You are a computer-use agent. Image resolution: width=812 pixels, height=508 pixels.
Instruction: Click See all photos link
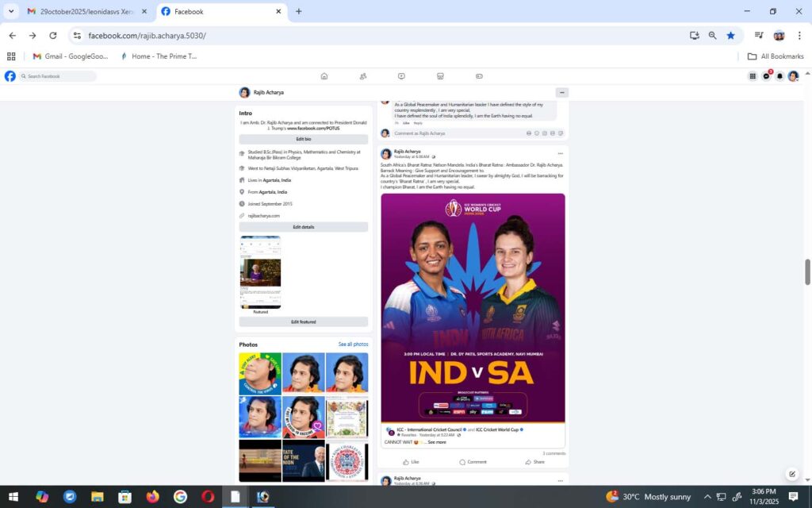(x=353, y=344)
